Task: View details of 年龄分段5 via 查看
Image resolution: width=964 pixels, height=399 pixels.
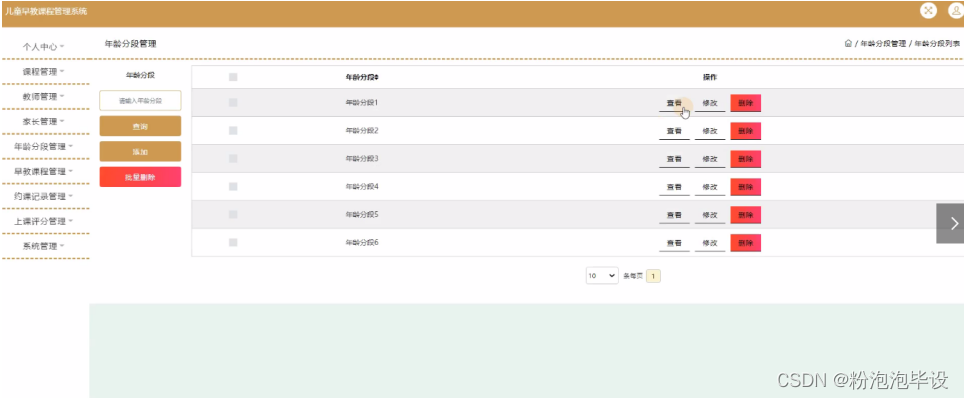Action: 674,215
